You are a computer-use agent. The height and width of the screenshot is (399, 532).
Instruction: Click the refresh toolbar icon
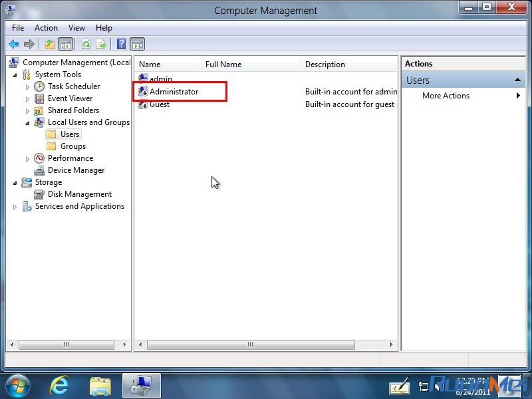click(x=86, y=44)
